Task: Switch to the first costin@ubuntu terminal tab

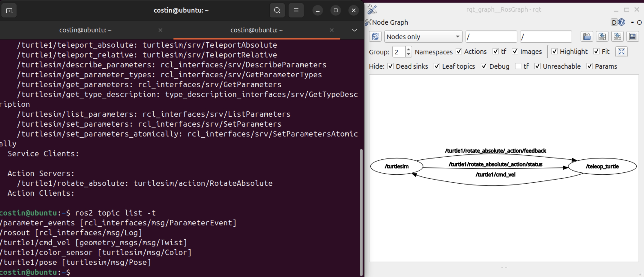Action: [x=85, y=30]
